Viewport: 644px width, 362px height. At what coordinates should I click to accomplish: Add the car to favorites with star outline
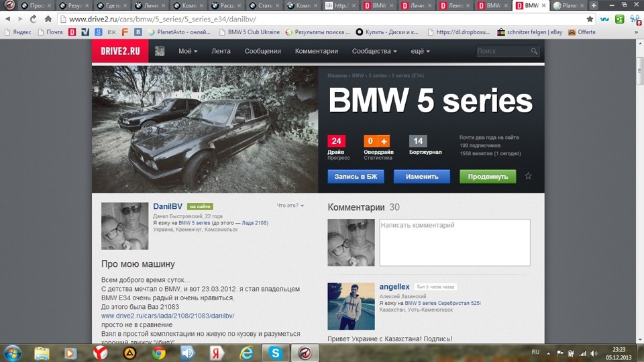528,176
